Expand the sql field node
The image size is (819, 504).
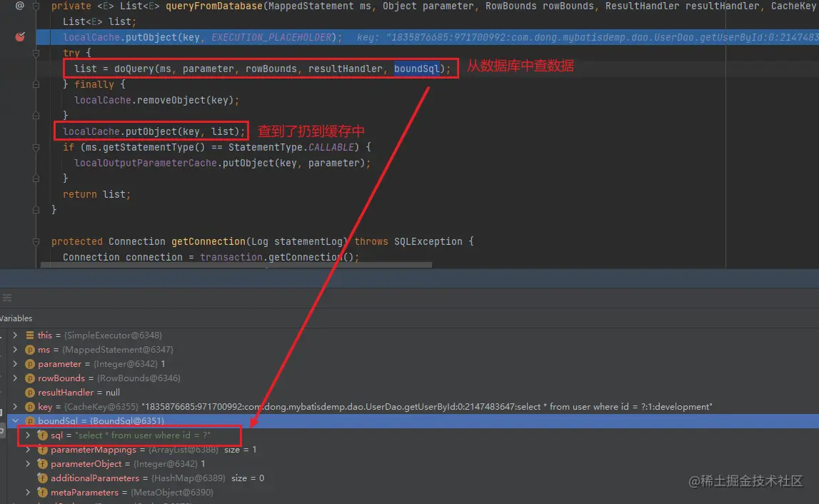point(29,435)
